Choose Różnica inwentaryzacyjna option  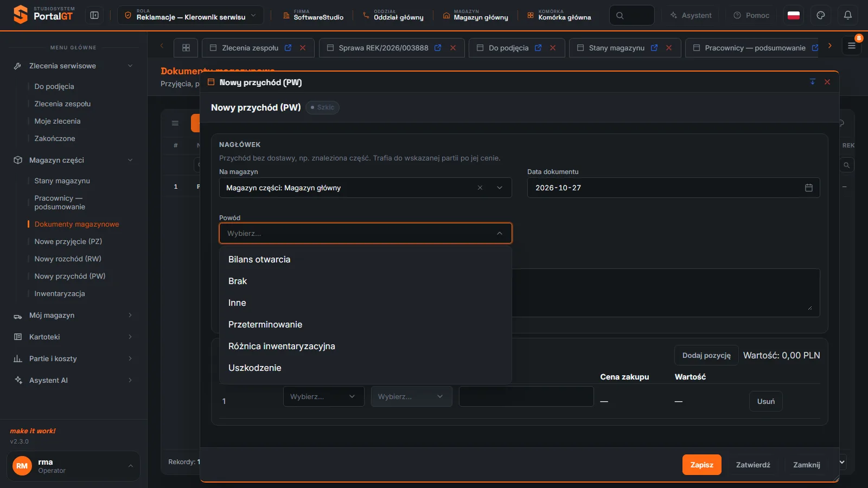tap(366, 346)
